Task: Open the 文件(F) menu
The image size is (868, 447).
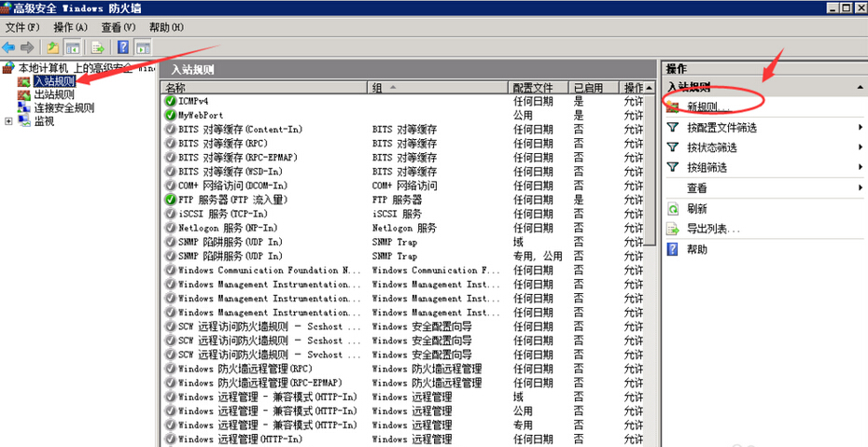Action: [x=21, y=27]
